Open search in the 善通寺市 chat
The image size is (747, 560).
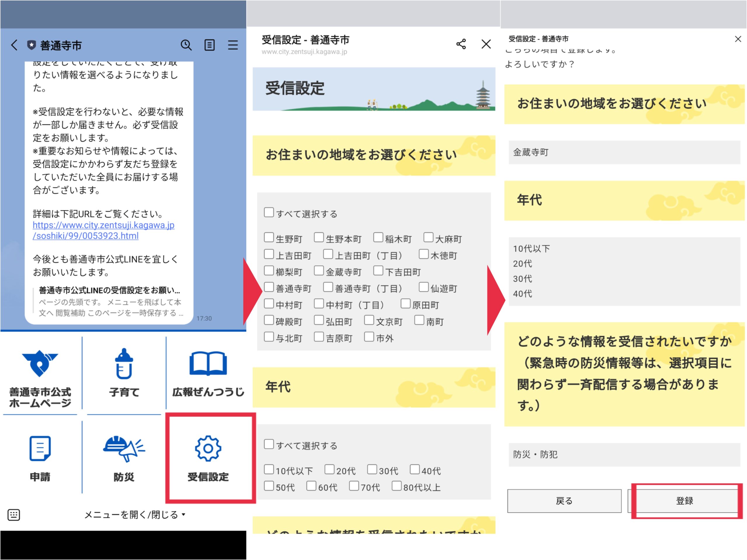click(186, 45)
